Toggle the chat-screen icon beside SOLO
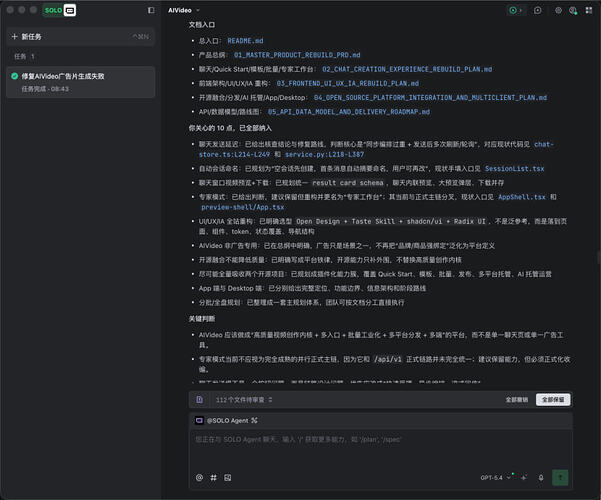The width and height of the screenshot is (601, 500). [x=70, y=10]
